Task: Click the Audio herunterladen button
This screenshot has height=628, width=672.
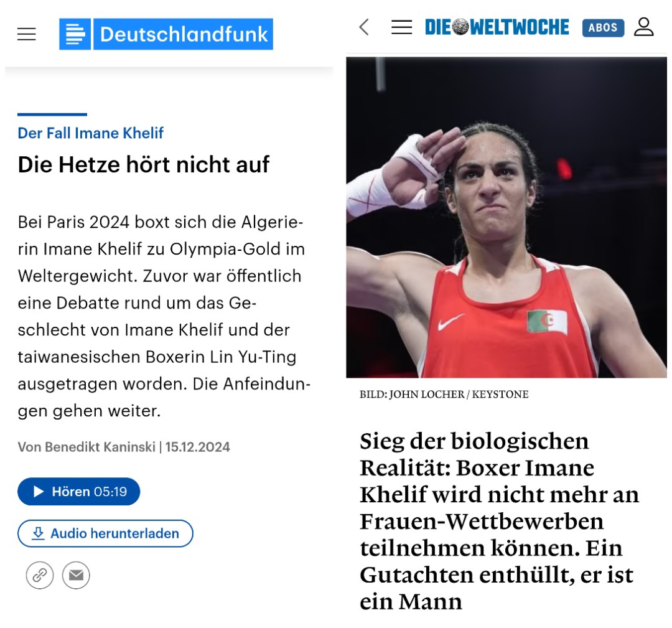Action: pos(105,533)
